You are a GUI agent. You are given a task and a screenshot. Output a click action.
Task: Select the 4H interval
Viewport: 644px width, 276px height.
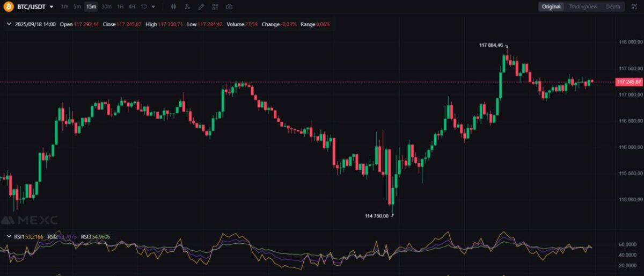[x=131, y=7]
